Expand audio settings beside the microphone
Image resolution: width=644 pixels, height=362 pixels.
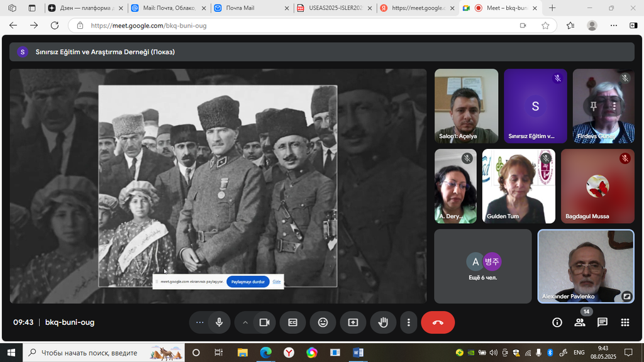(200, 322)
